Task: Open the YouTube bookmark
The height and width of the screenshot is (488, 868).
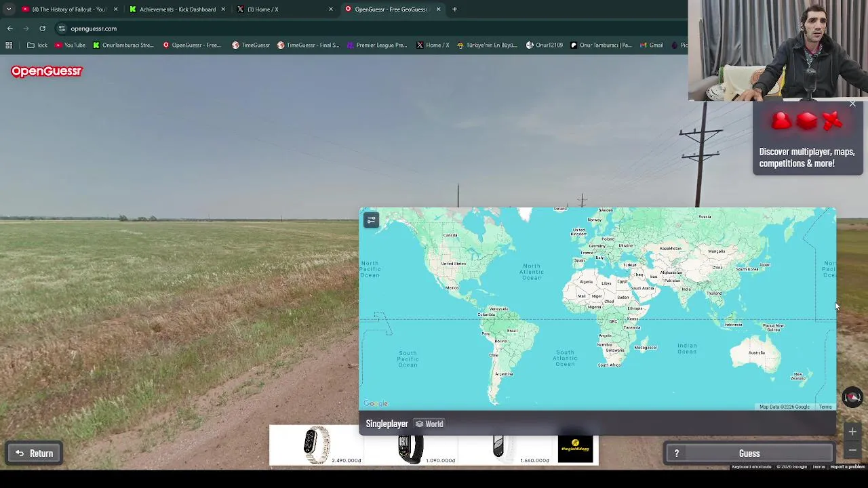Action: [70, 45]
